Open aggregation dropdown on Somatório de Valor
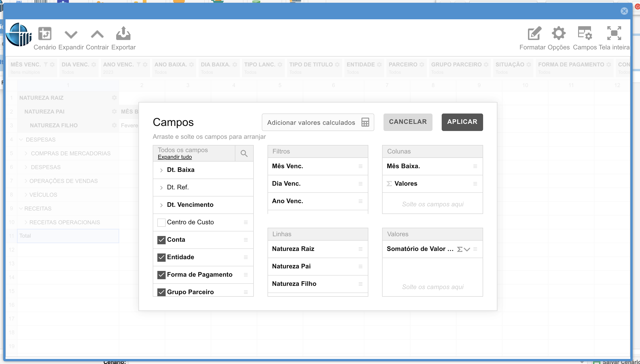 pos(467,249)
